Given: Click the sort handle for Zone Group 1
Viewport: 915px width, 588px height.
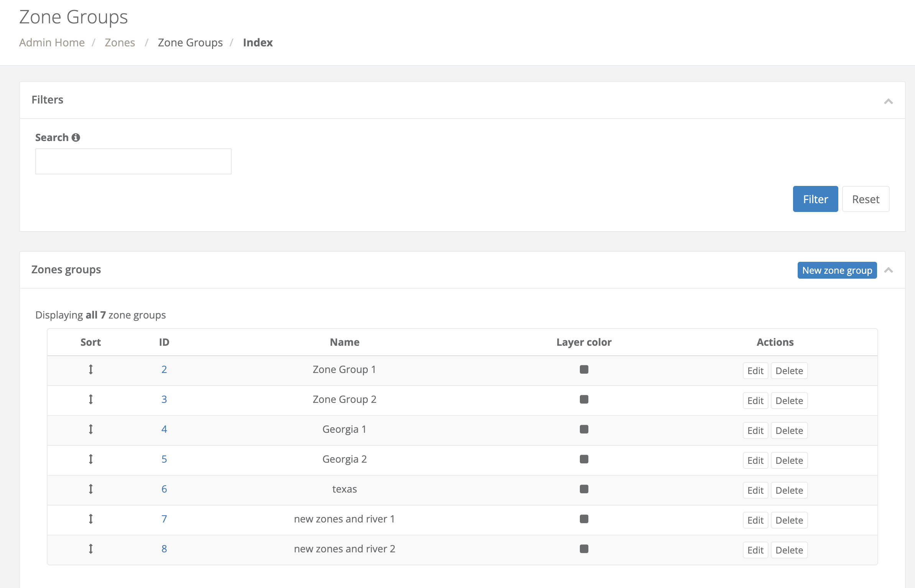Looking at the screenshot, I should tap(91, 370).
